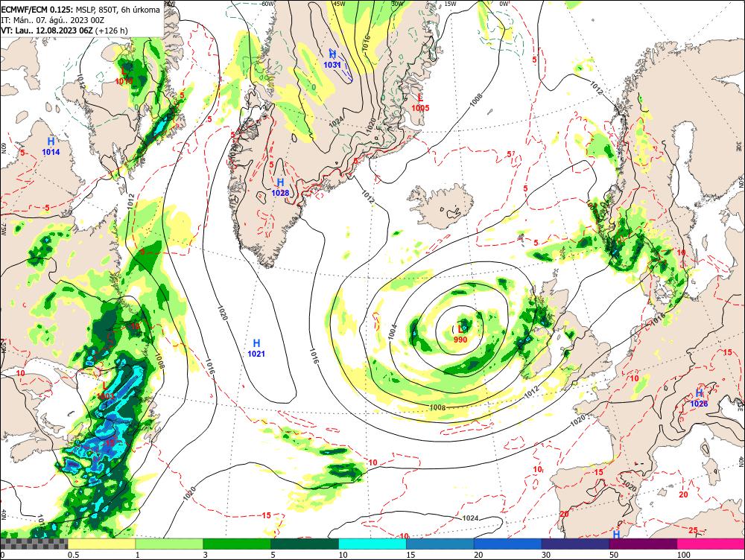Click the '45W' longitude label
This screenshot has width=745, height=560.
(x=339, y=3)
